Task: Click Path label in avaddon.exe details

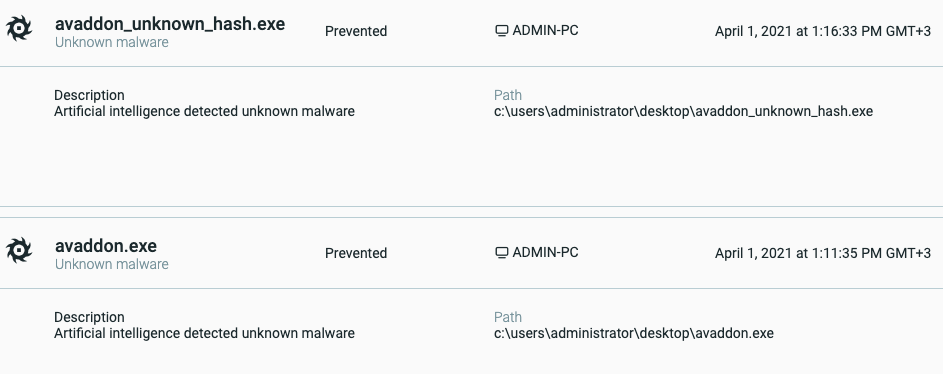Action: point(508,317)
